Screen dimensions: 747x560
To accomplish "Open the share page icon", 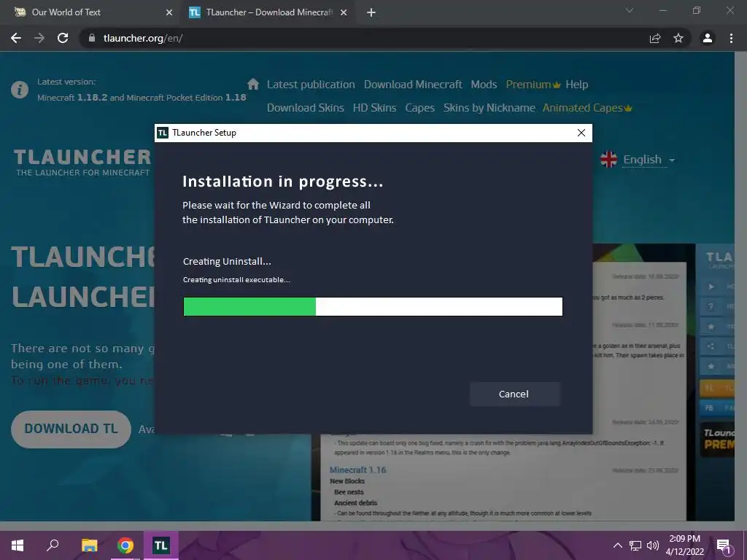I will (655, 38).
